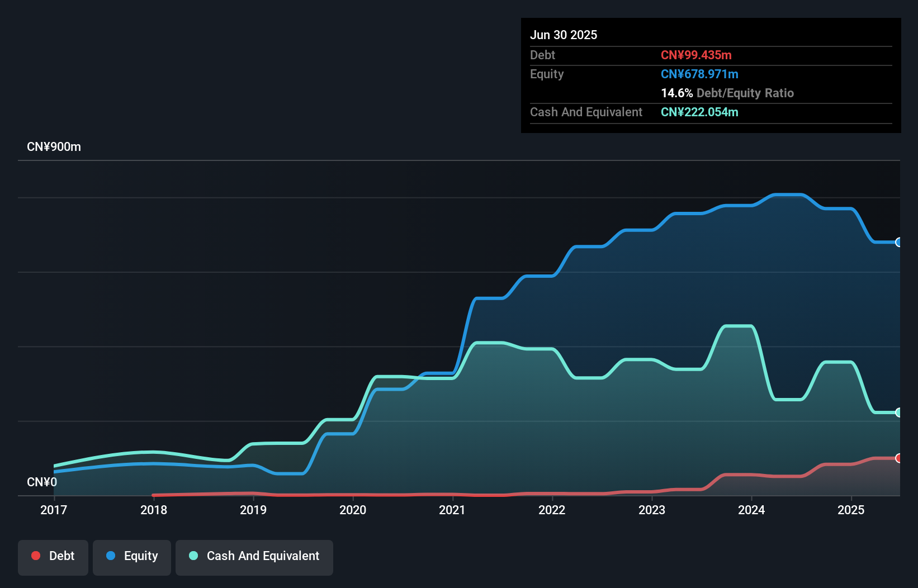The height and width of the screenshot is (588, 918).
Task: Click the CN¥99.435m Debt value
Action: click(x=696, y=55)
